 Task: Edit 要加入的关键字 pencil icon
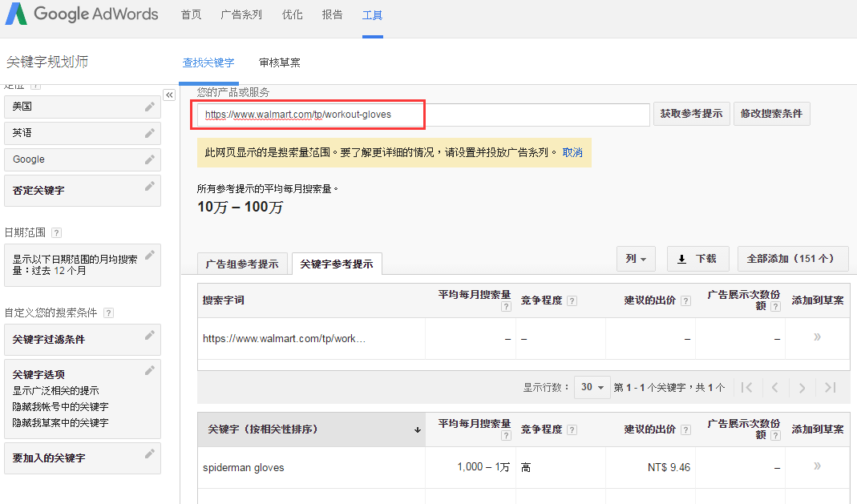pos(149,454)
